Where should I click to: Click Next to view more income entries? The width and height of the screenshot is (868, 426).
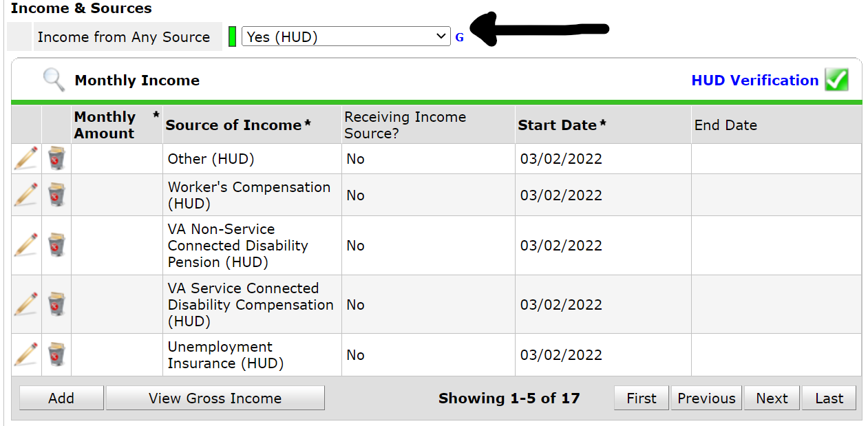coord(771,398)
